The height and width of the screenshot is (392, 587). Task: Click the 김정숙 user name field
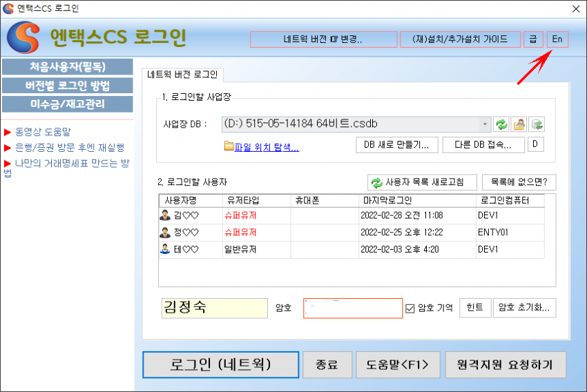click(215, 308)
